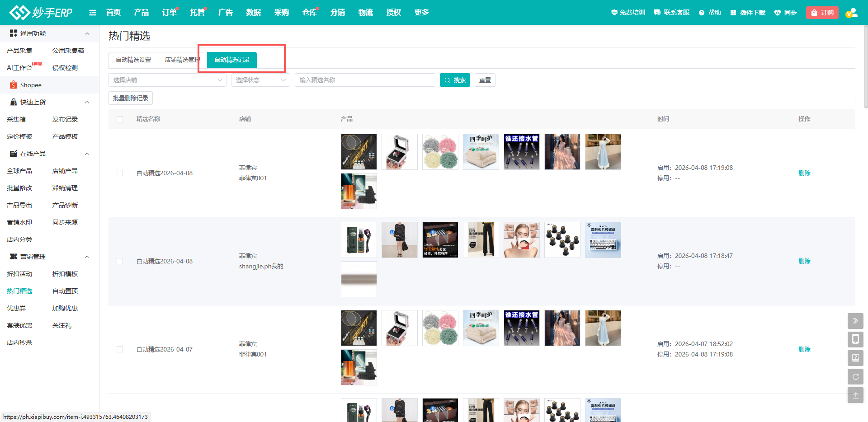Open the jewelry box thumbnail in the first row
868x422 pixels.
tap(400, 152)
